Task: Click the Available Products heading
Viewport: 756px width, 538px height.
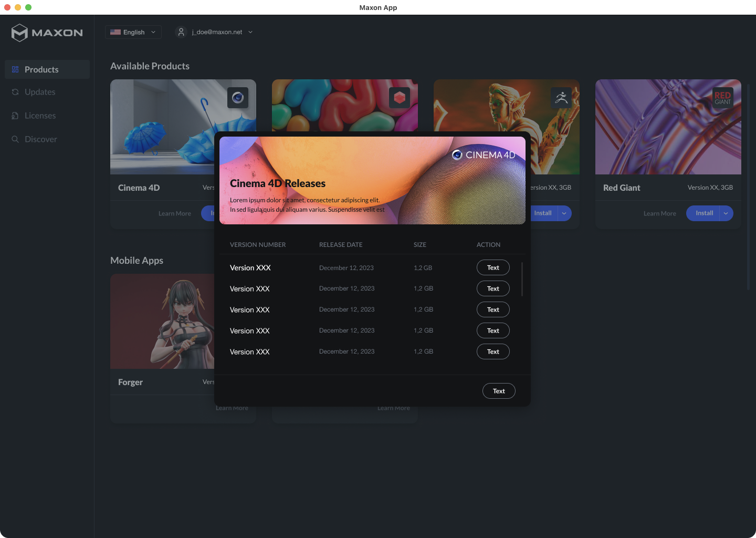Action: pyautogui.click(x=150, y=66)
